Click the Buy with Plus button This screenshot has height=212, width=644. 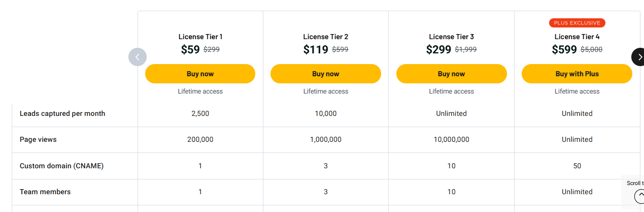pyautogui.click(x=577, y=74)
